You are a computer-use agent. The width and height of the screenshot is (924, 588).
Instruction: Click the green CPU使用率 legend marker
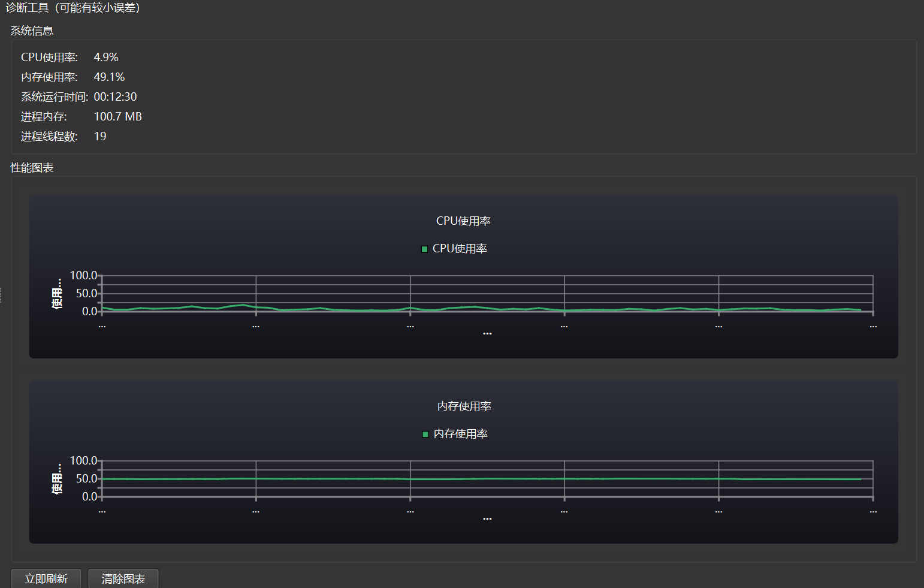(x=424, y=249)
